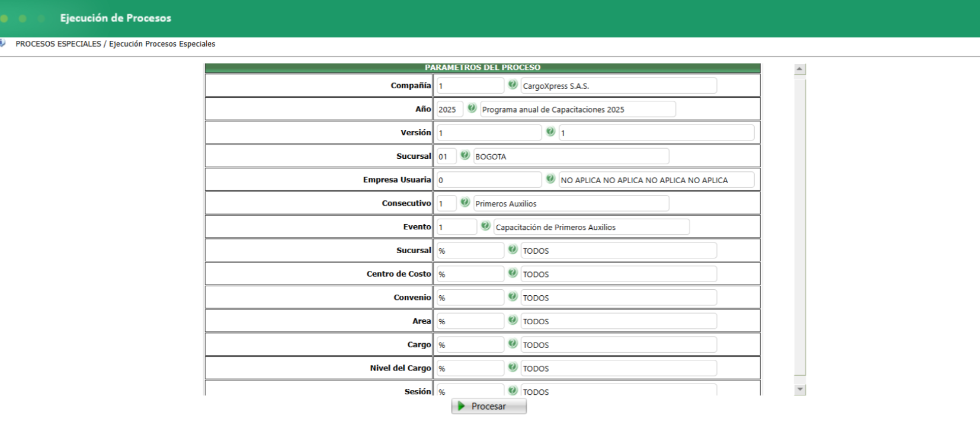This screenshot has height=425, width=980.
Task: Click the help icon beside Compañía field
Action: pyautogui.click(x=513, y=85)
